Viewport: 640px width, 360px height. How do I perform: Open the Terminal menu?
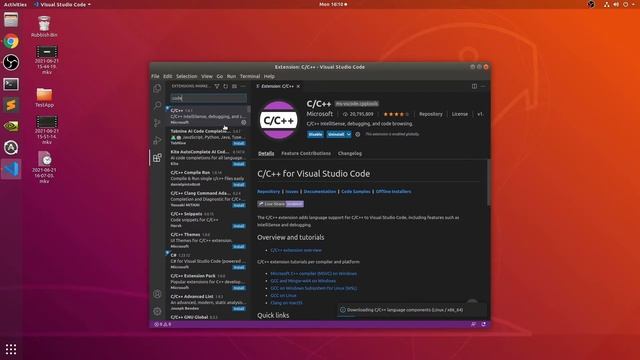point(250,76)
